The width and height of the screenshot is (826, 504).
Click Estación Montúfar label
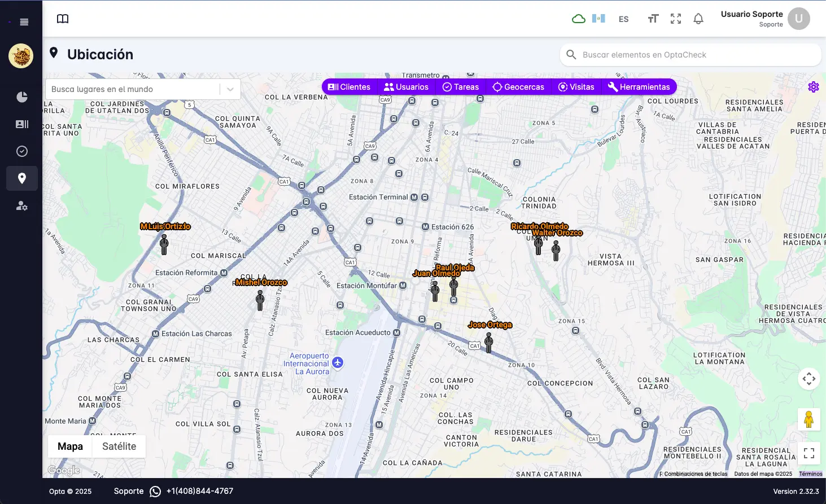[x=367, y=286]
